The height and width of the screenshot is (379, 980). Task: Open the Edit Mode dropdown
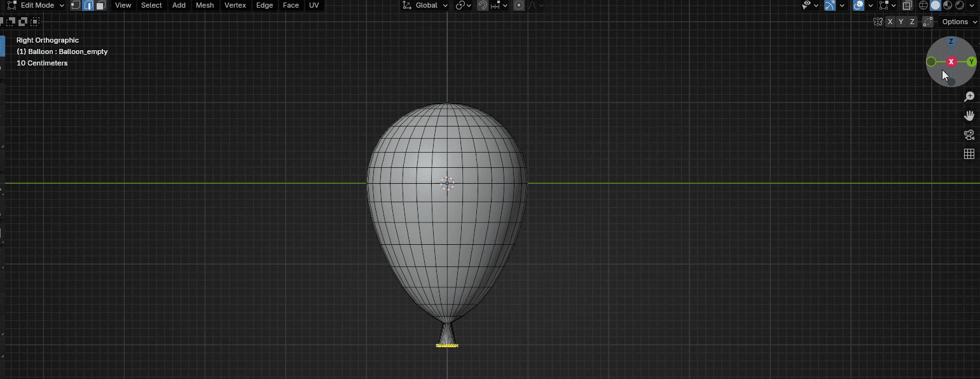36,5
